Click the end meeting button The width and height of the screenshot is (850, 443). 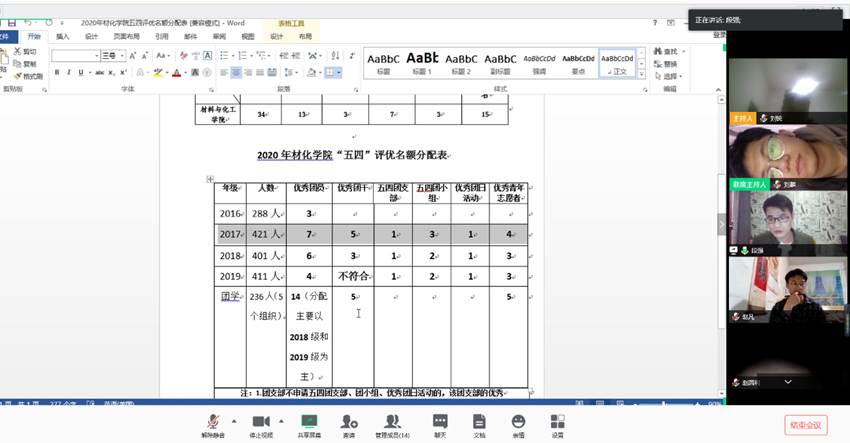pos(805,425)
